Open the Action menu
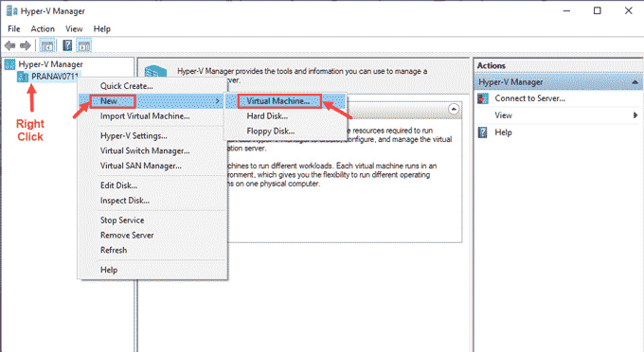The height and width of the screenshot is (352, 644). pyautogui.click(x=43, y=28)
